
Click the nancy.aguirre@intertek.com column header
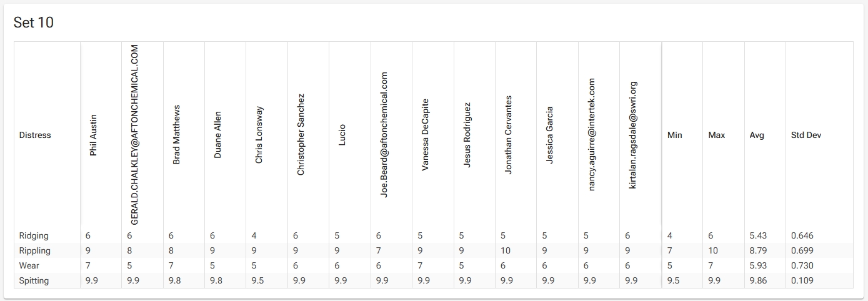[x=591, y=135]
